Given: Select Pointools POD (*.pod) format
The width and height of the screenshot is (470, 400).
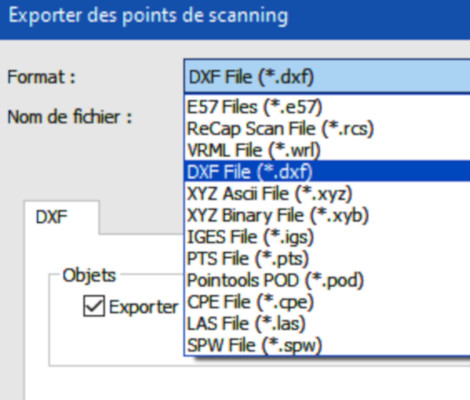Looking at the screenshot, I should pos(327,280).
